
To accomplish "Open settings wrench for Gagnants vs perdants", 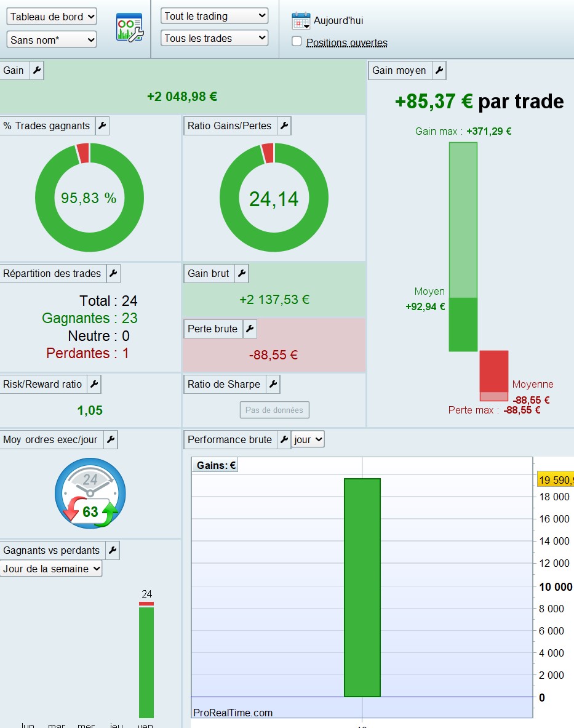I will tap(113, 550).
